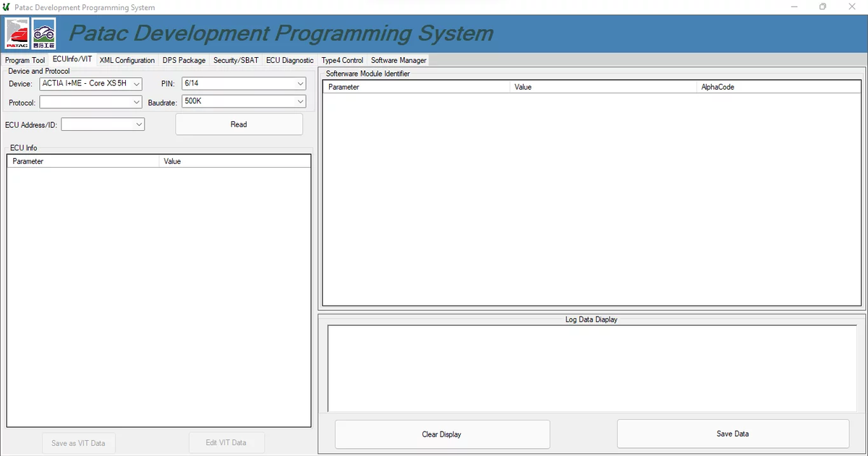The width and height of the screenshot is (868, 456).
Task: Click the Clear Display button
Action: click(441, 434)
